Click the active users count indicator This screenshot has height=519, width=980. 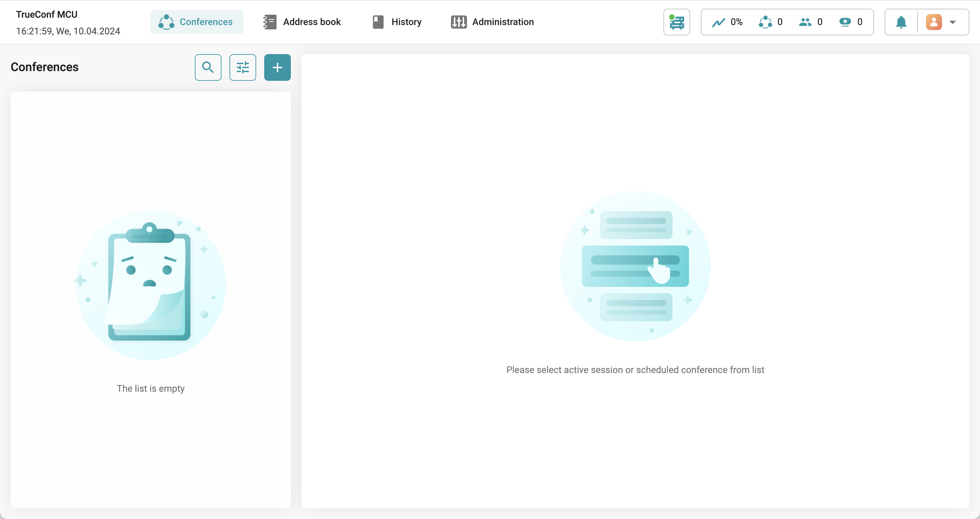(x=812, y=21)
